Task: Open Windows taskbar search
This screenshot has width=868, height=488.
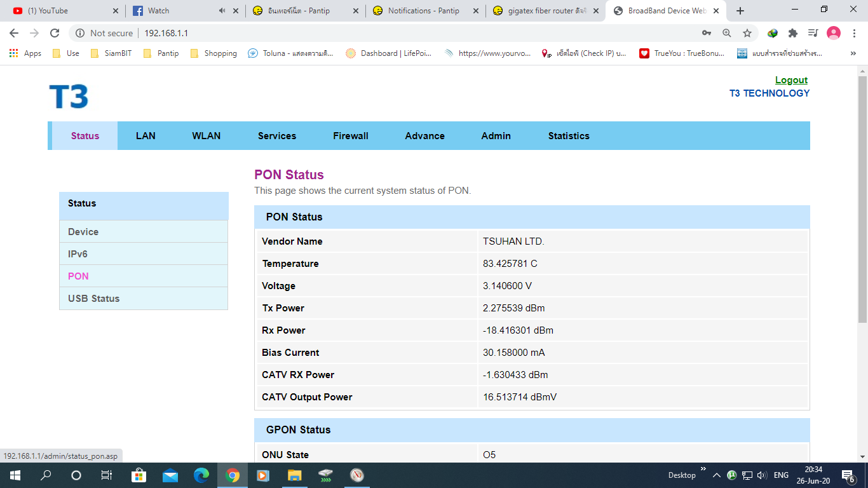Action: click(46, 475)
